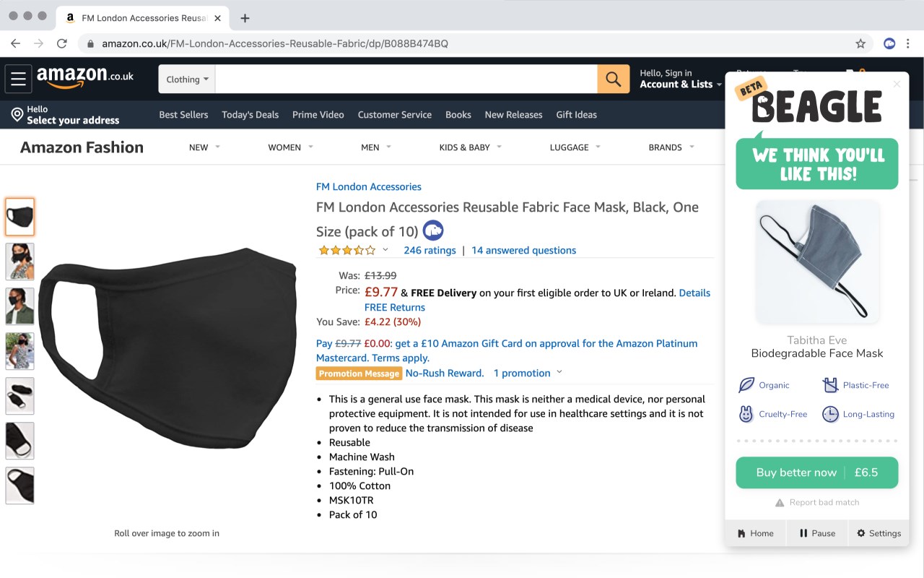Open the 14 answered questions link
The height and width of the screenshot is (578, 924).
click(x=523, y=250)
